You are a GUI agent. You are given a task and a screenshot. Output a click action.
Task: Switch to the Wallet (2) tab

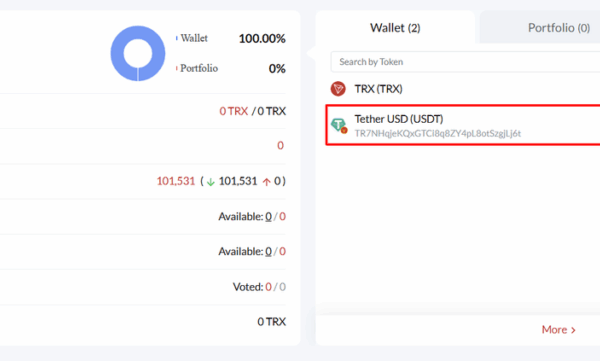(x=395, y=28)
